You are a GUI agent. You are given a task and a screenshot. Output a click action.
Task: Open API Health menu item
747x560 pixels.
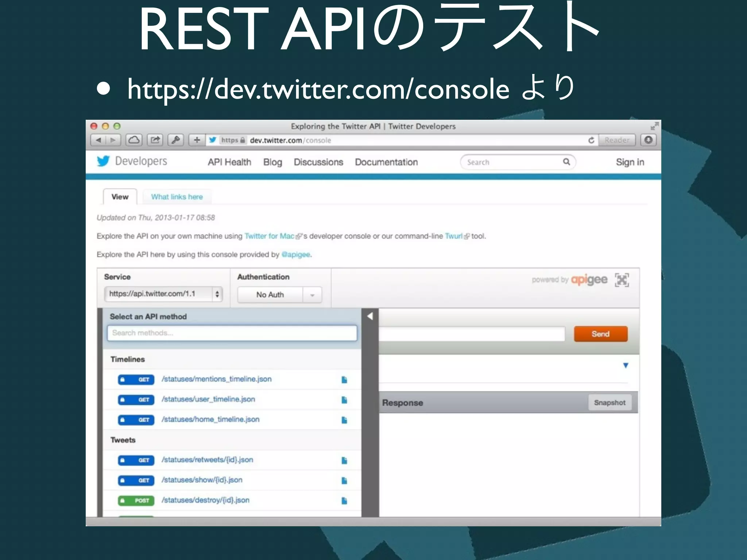coord(229,162)
